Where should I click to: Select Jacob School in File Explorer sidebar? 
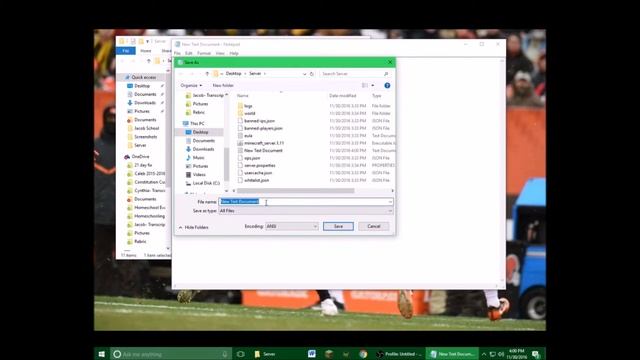click(146, 128)
